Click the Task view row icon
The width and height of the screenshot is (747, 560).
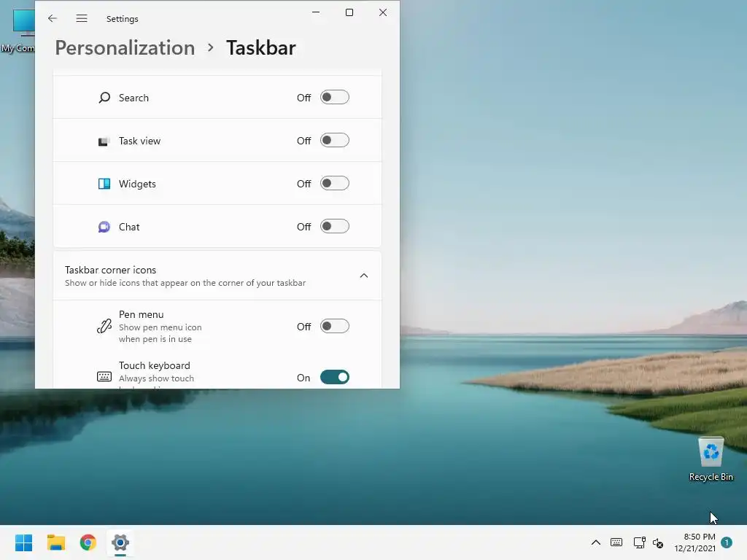coord(104,141)
